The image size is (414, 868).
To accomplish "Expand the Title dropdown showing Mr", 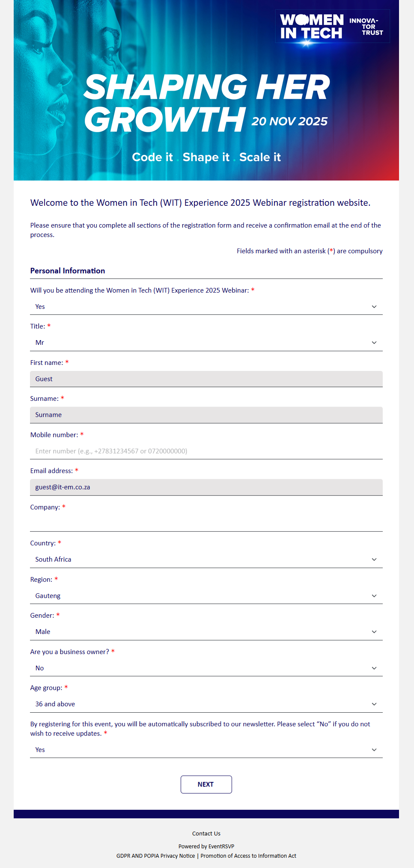I will [206, 343].
